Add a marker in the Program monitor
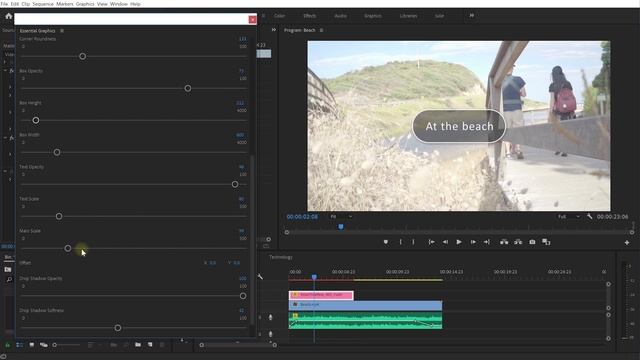Image resolution: width=640 pixels, height=360 pixels. pyautogui.click(x=386, y=242)
